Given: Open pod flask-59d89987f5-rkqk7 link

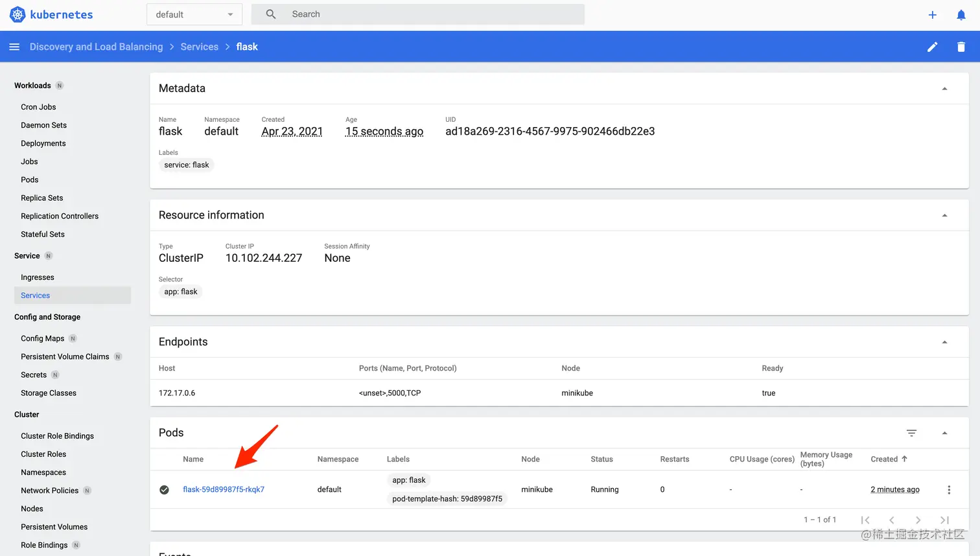Looking at the screenshot, I should [224, 490].
